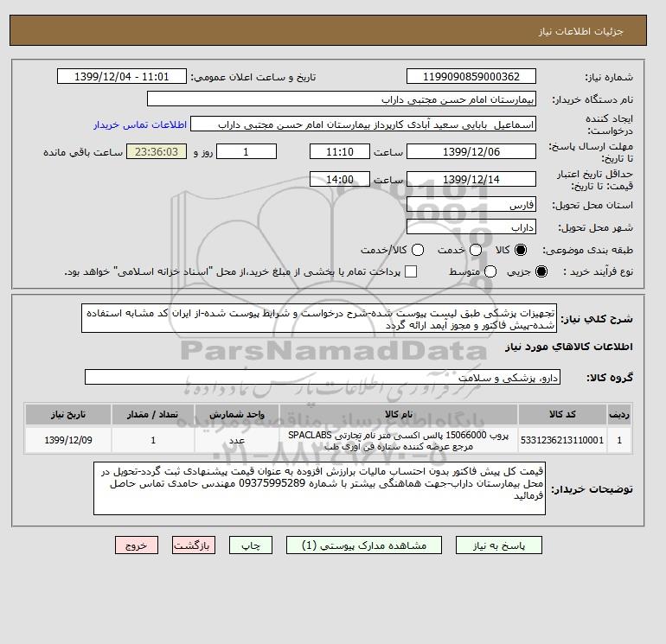The height and width of the screenshot is (644, 666).
Task: Click the response deadline time 11:10
Action: point(340,151)
